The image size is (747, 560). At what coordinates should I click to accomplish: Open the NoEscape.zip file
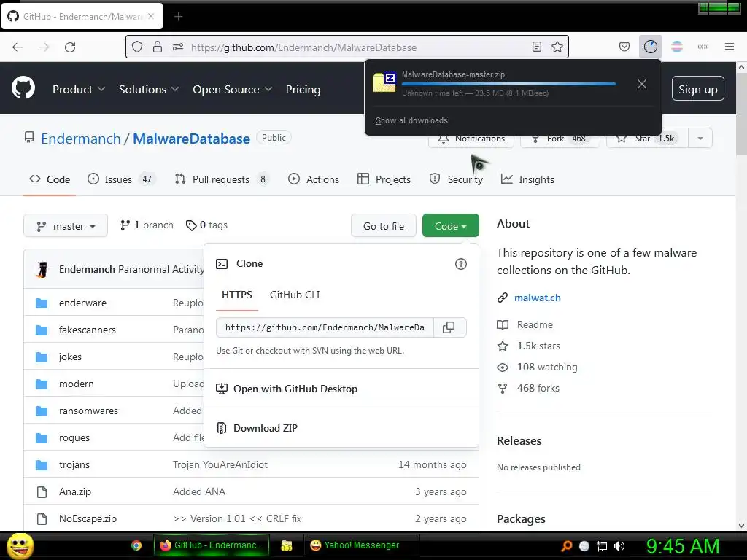coord(88,519)
